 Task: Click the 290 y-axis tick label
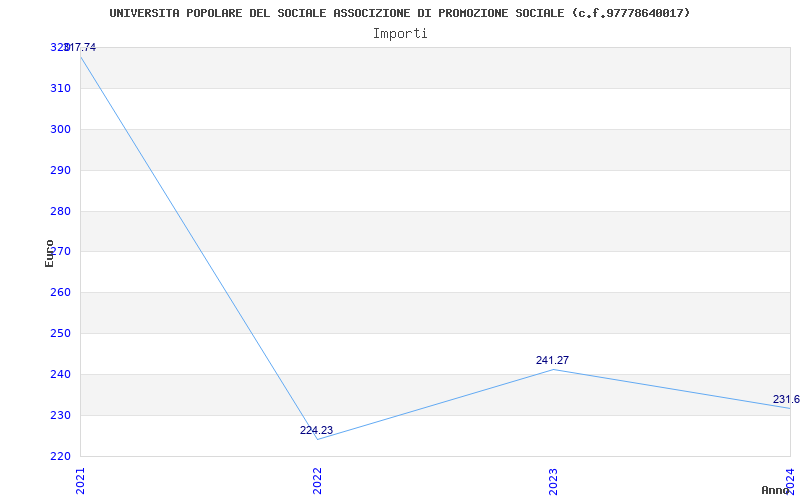[60, 170]
